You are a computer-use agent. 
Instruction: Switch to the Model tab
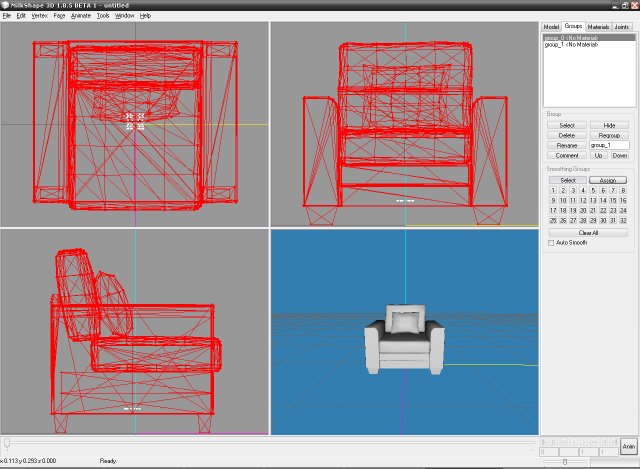(550, 27)
